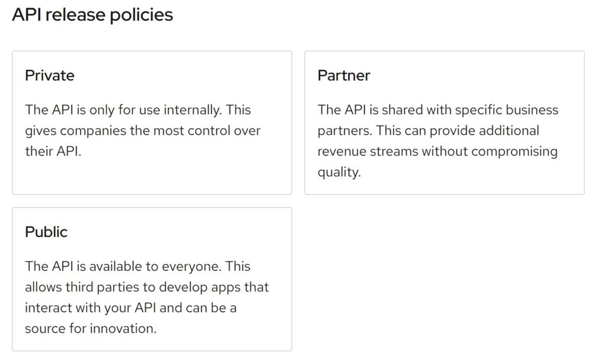Click the empty area right of Public card
The image size is (607, 364).
tap(445, 279)
